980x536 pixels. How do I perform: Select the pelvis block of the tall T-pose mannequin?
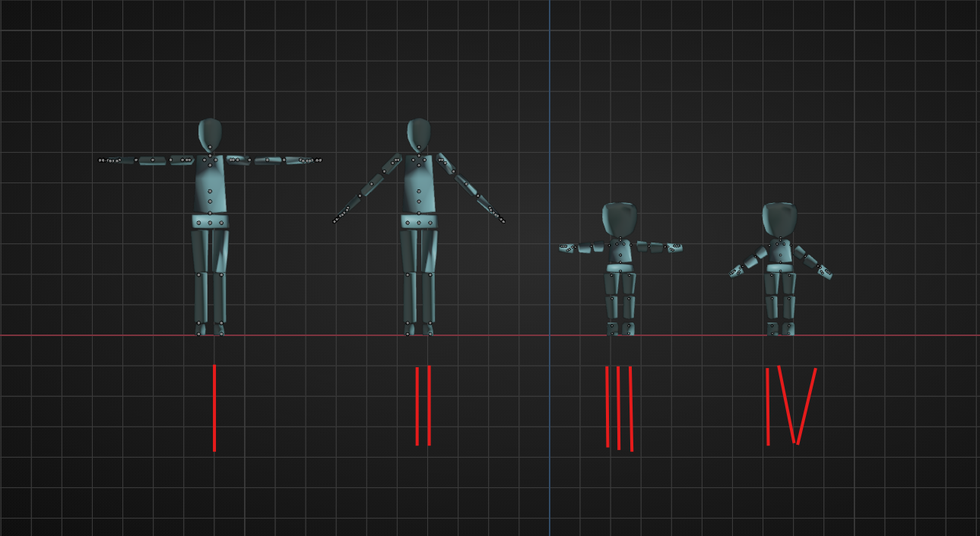click(210, 222)
